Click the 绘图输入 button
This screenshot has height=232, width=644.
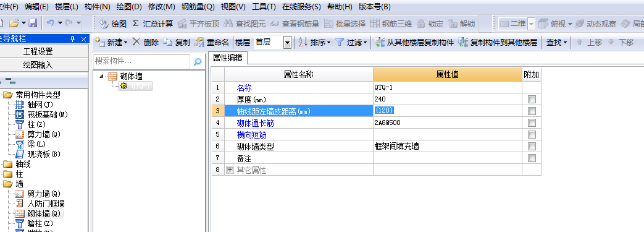(38, 65)
